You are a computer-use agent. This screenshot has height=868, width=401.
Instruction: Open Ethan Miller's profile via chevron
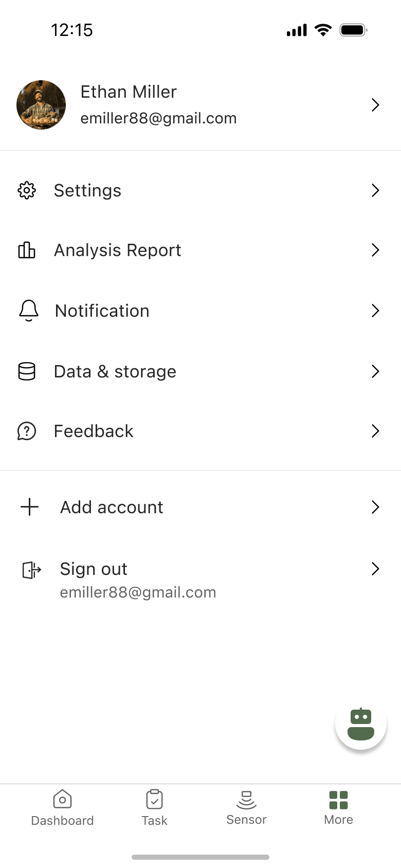(375, 105)
